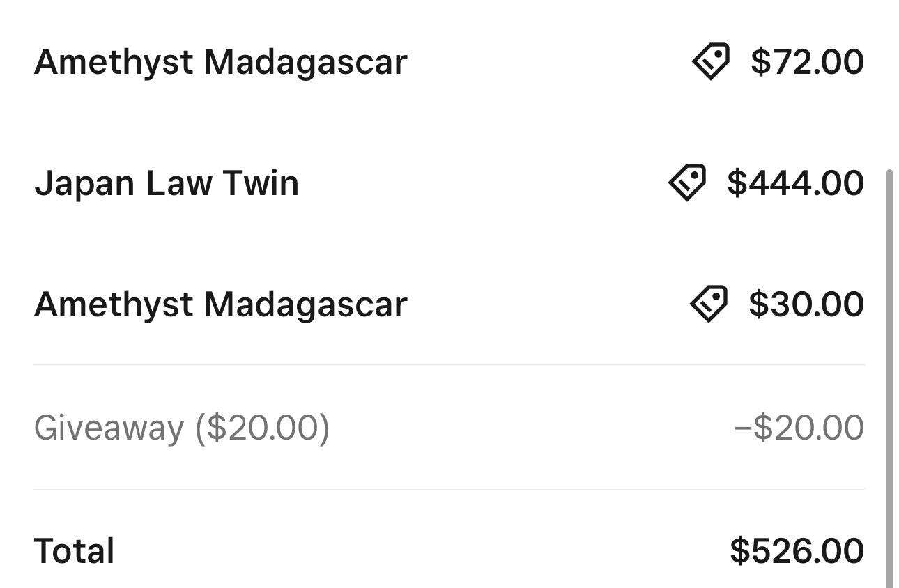This screenshot has width=899, height=588.
Task: Click the −$20.00 discount amount
Action: (799, 427)
